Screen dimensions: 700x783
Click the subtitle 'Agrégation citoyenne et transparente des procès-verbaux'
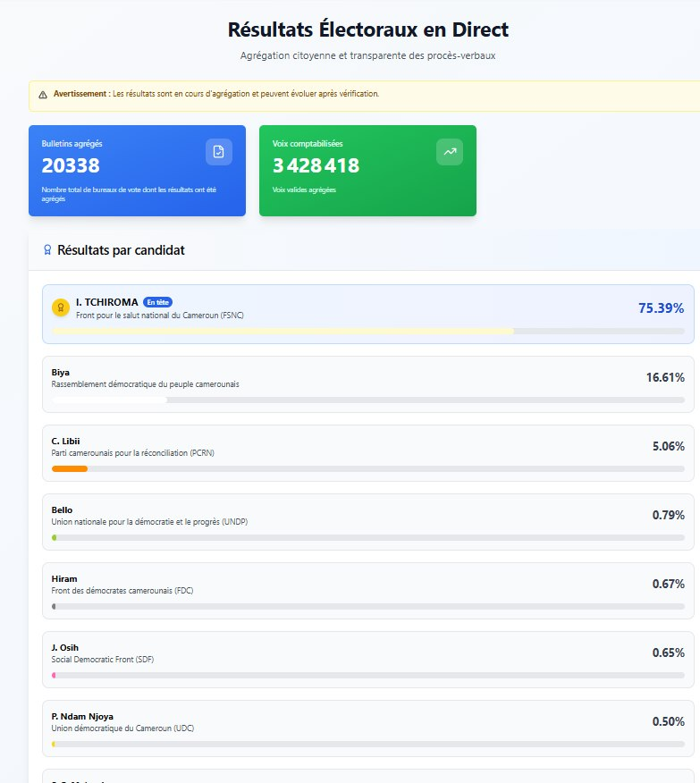tap(368, 55)
